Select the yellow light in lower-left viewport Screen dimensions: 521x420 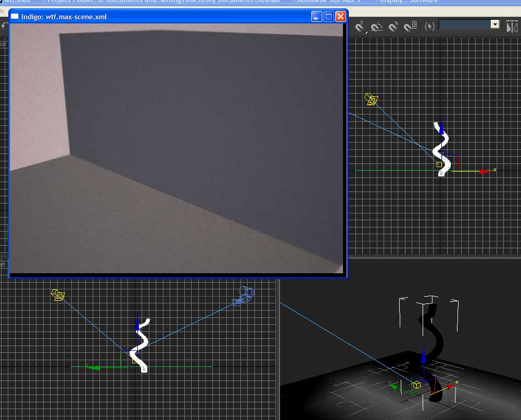click(58, 296)
